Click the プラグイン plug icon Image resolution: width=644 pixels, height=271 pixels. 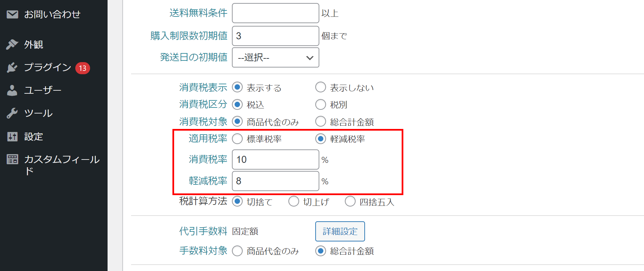pos(12,67)
